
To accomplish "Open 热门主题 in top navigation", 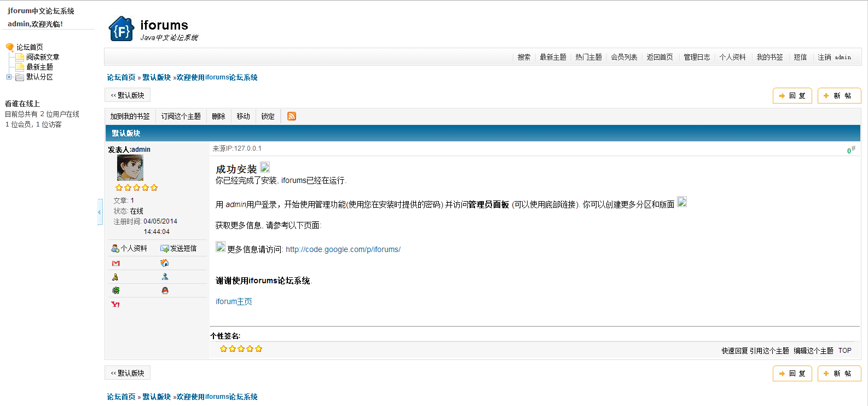I will pyautogui.click(x=588, y=57).
